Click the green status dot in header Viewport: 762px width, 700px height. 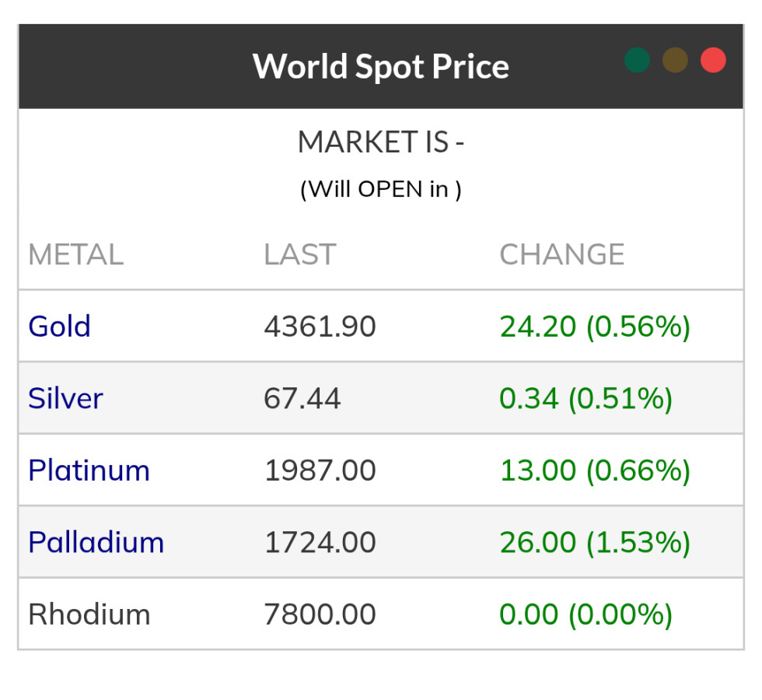click(x=637, y=61)
